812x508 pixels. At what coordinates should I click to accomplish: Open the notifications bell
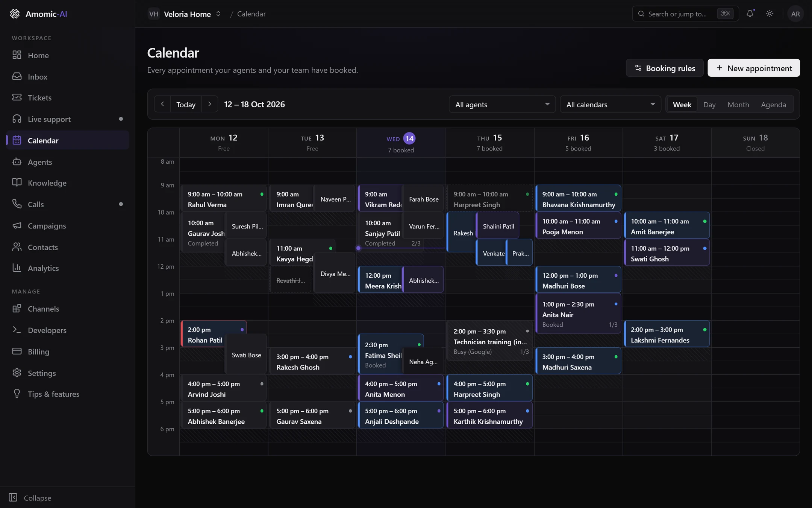(750, 14)
